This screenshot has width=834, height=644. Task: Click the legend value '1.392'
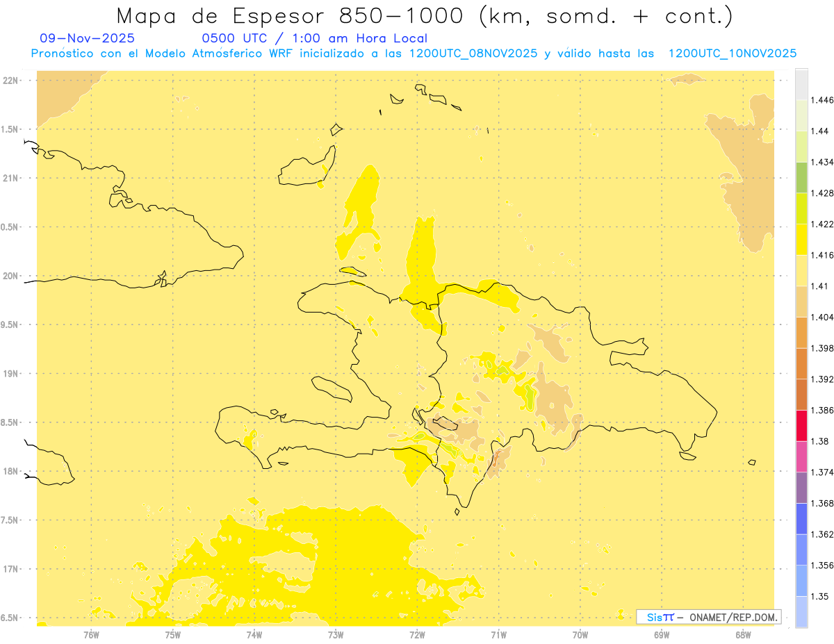click(x=822, y=379)
